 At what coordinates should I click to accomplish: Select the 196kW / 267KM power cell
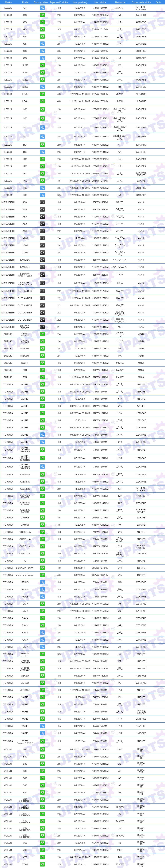tap(100, 654)
